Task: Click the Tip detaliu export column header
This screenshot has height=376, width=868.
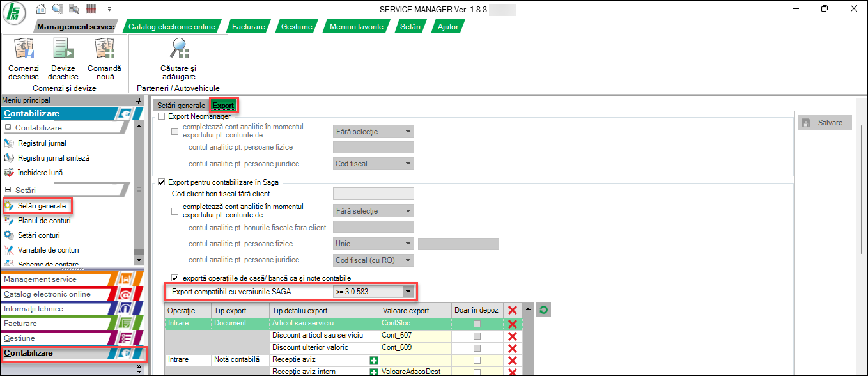Action: coord(323,311)
